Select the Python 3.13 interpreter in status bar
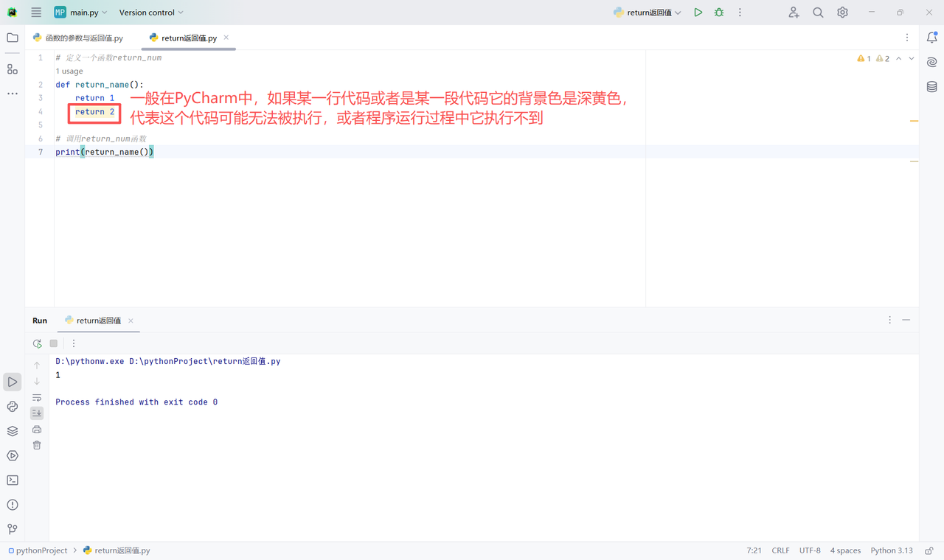 point(891,550)
